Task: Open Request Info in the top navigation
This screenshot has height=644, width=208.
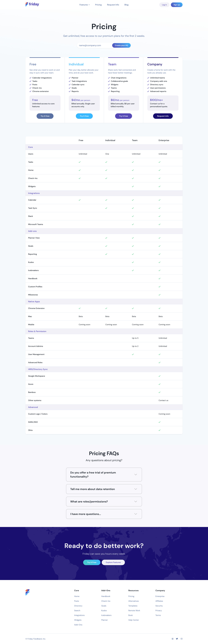Action: click(x=113, y=5)
